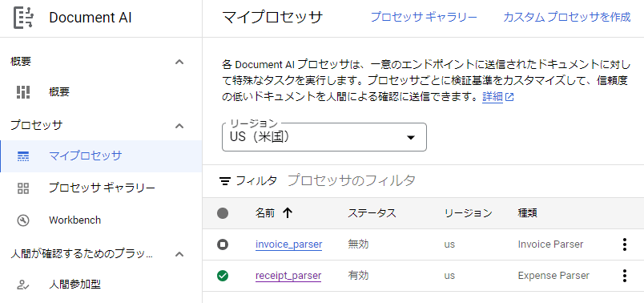Select マイプロセッサ in sidebar
This screenshot has height=303, width=644.
[x=101, y=156]
